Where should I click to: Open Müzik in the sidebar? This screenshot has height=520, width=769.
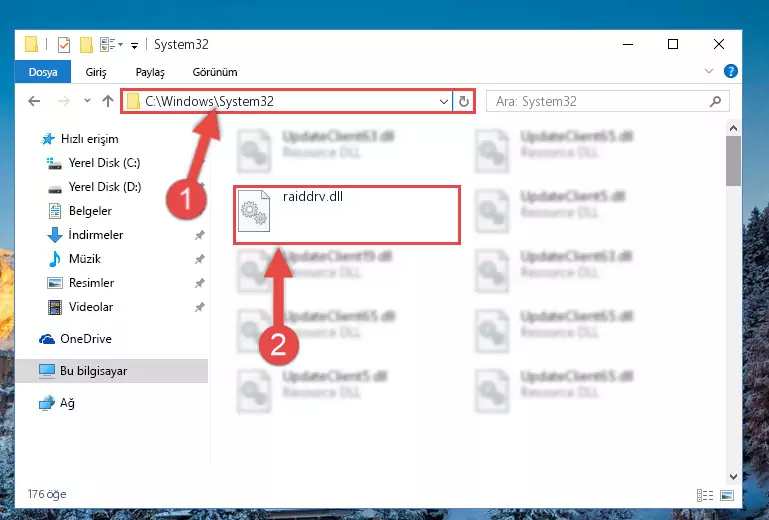click(x=74, y=259)
